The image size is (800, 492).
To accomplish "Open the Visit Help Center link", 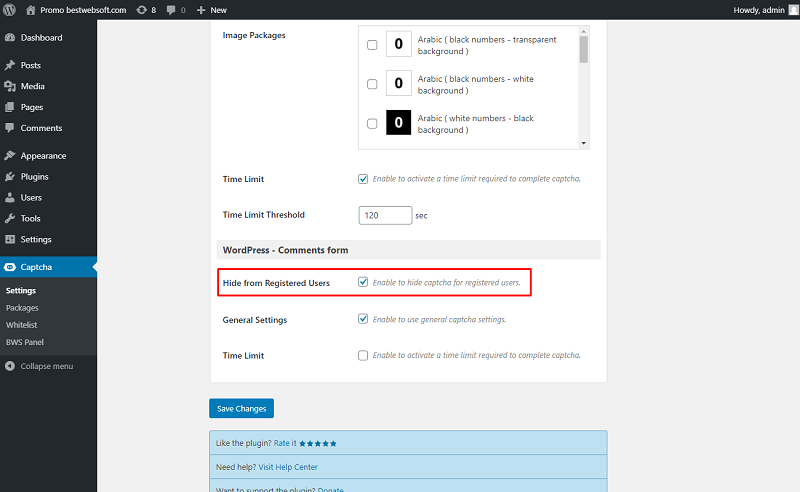I will pyautogui.click(x=288, y=467).
